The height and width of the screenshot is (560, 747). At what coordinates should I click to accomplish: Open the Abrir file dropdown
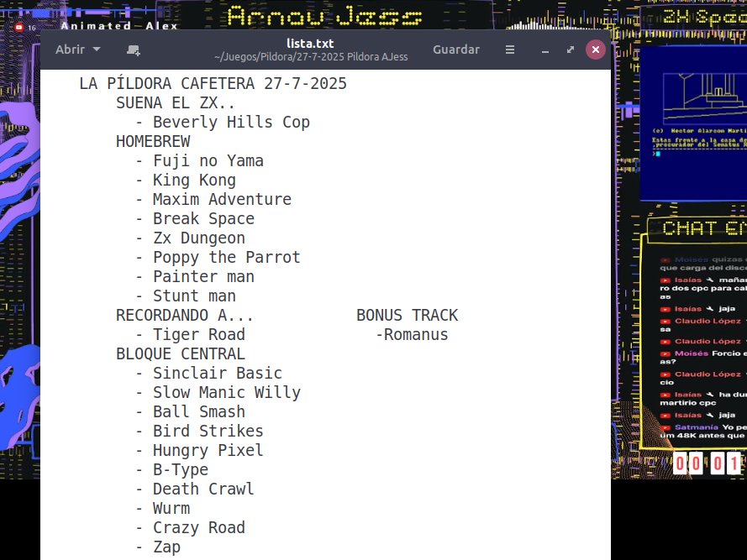(77, 50)
